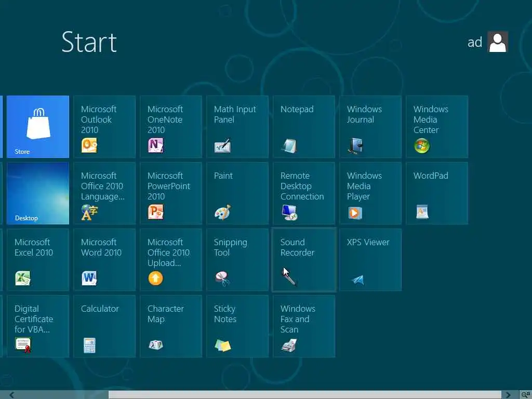Open Character Map icon
Screen dimensions: 532x399
(x=156, y=345)
